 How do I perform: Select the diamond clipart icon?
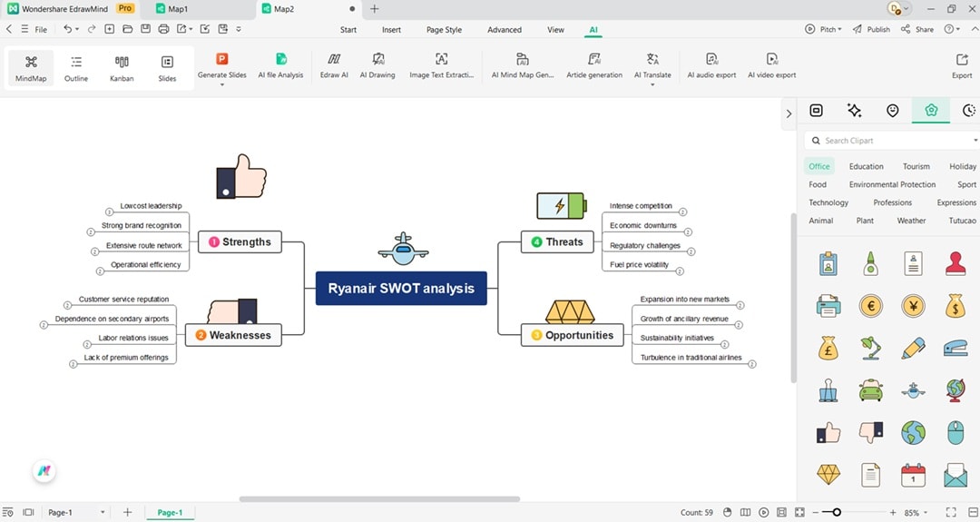click(828, 475)
